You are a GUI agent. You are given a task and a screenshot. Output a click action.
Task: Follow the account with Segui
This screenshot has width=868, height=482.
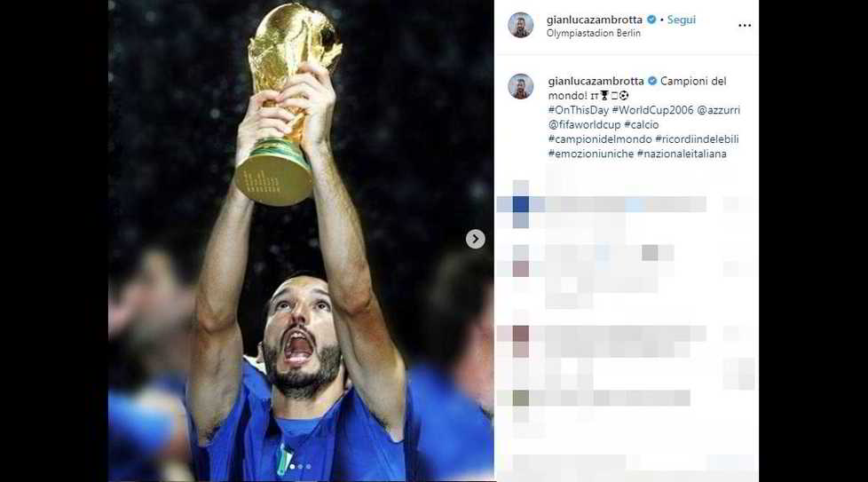(x=681, y=20)
